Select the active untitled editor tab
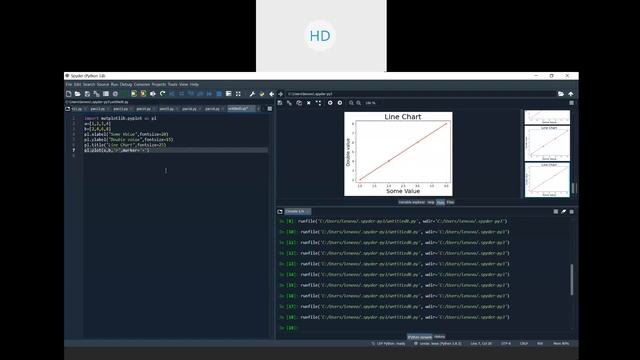The width and height of the screenshot is (640, 360). [241, 109]
